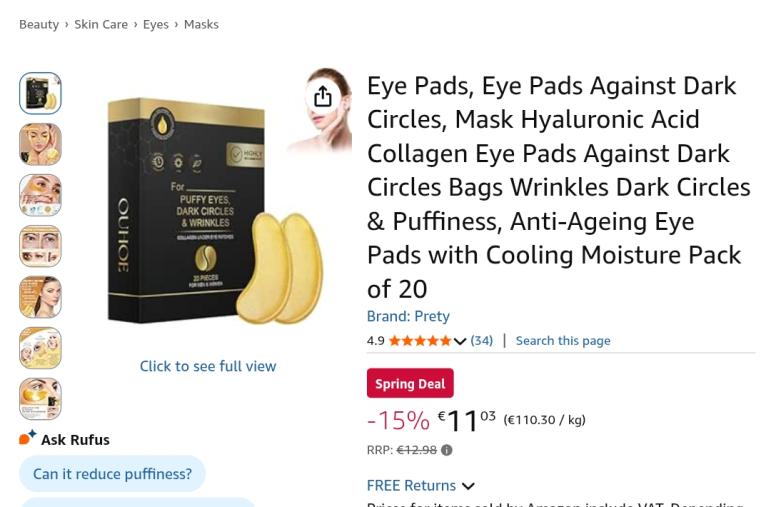Click to see full view link
This screenshot has width=771, height=507.
[208, 366]
